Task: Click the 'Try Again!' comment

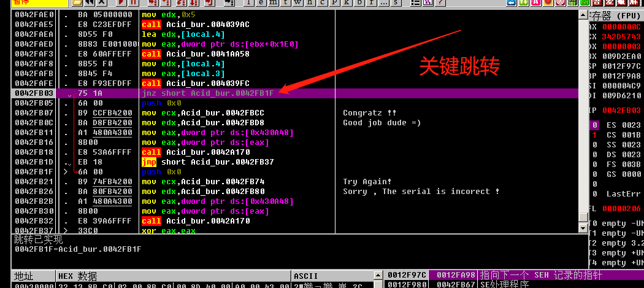Action: [367, 181]
